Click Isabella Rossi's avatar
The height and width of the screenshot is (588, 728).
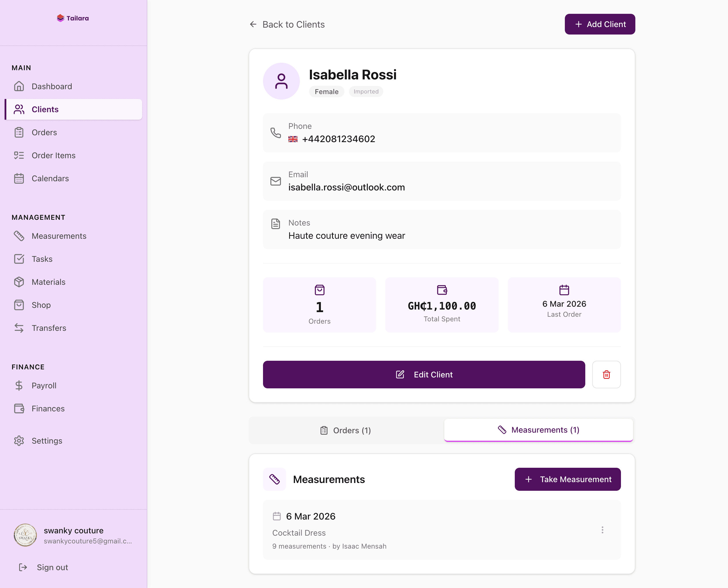tap(281, 81)
